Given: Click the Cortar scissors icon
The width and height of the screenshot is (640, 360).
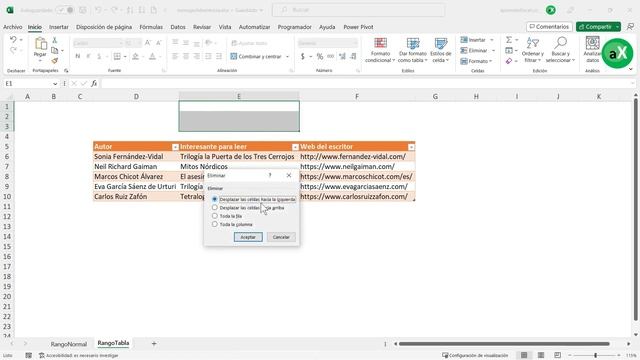Looking at the screenshot, I should [55, 40].
